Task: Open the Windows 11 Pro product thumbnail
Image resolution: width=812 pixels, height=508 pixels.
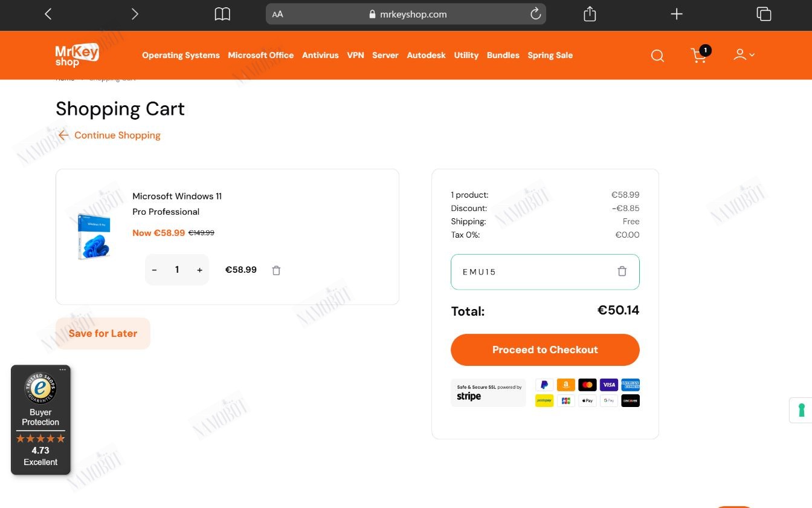Action: [x=94, y=237]
